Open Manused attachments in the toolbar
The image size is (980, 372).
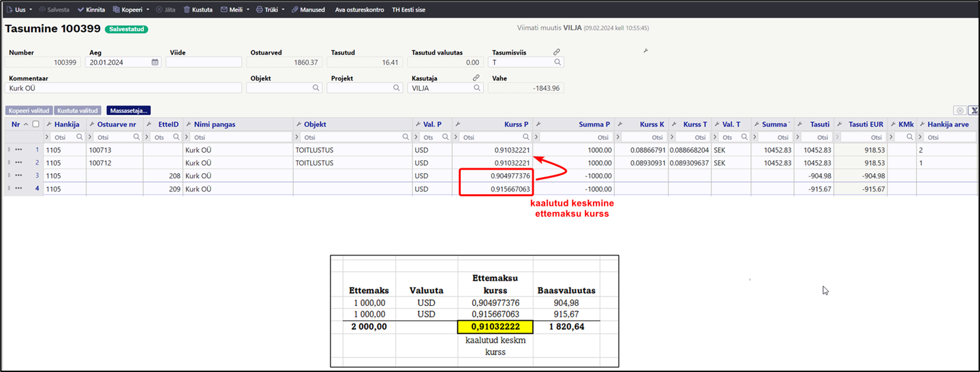pos(308,10)
